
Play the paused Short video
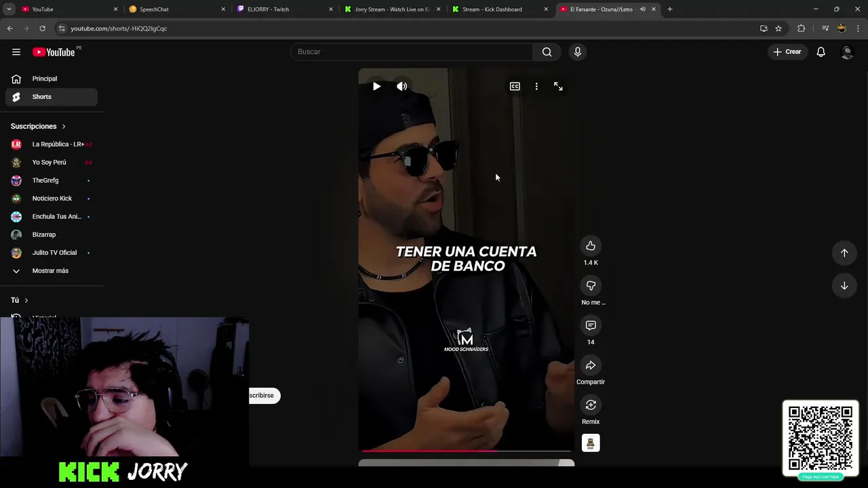pos(376,86)
